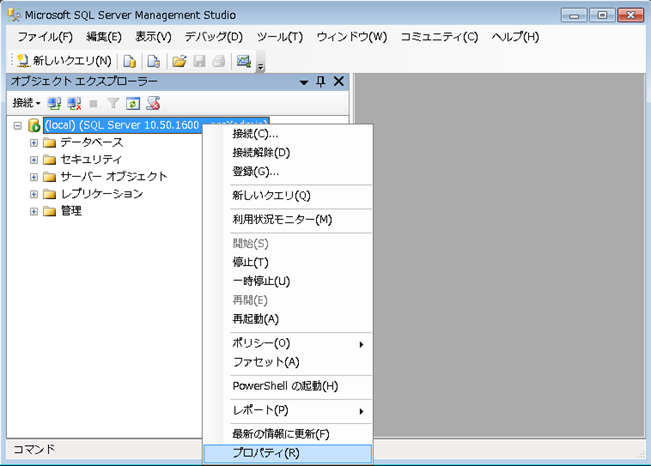The image size is (651, 466).
Task: Open the ツール(T) menu
Action: pyautogui.click(x=279, y=37)
